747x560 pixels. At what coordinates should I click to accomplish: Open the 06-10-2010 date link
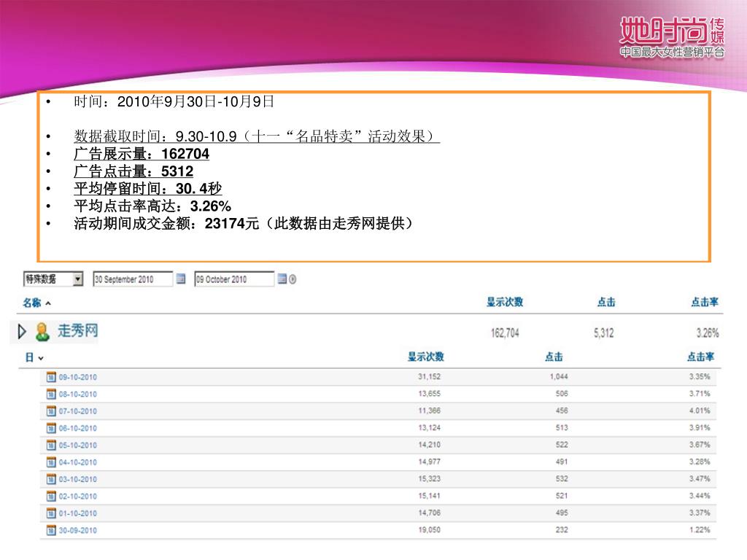77,428
